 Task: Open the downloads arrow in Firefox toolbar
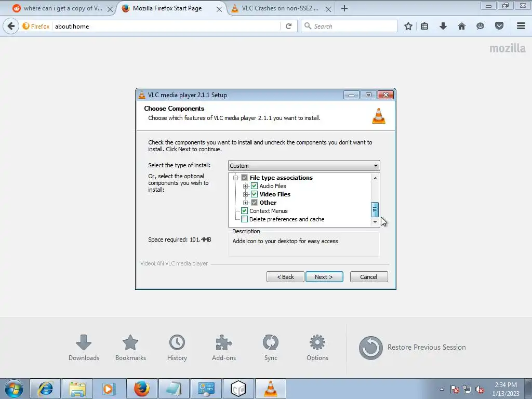[x=443, y=26]
